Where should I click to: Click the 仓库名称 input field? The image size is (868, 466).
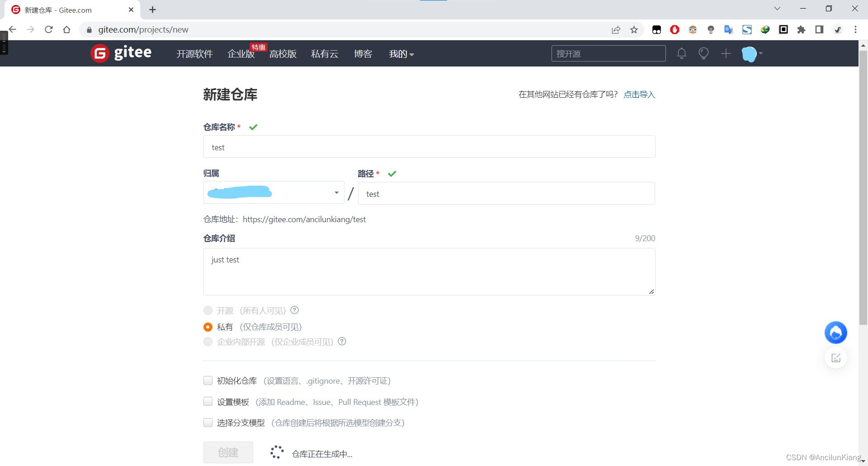pos(429,147)
